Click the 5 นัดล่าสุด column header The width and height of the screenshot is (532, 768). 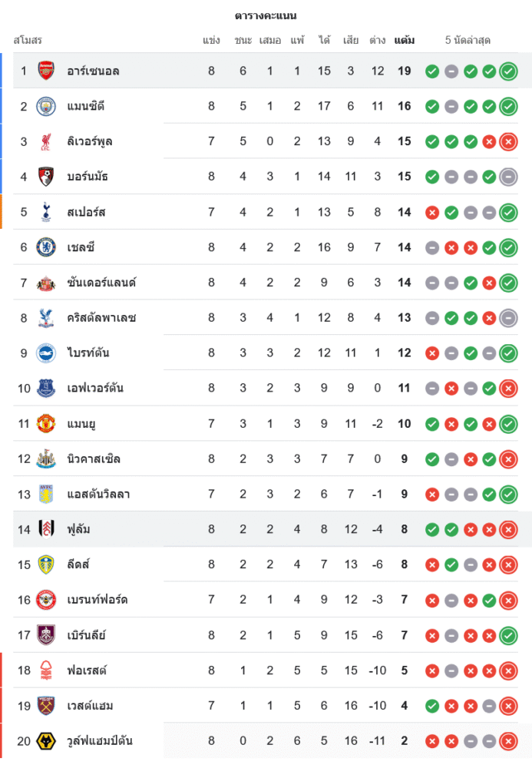(468, 40)
